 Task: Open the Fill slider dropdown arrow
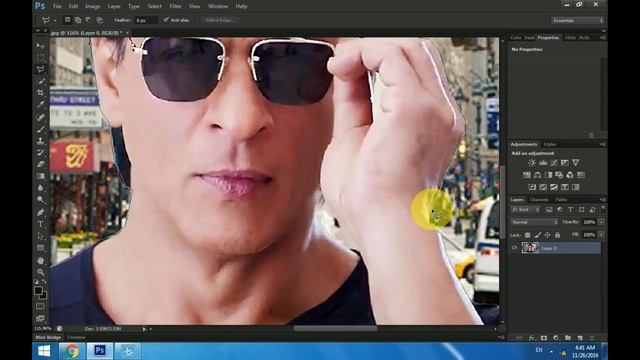click(x=601, y=235)
